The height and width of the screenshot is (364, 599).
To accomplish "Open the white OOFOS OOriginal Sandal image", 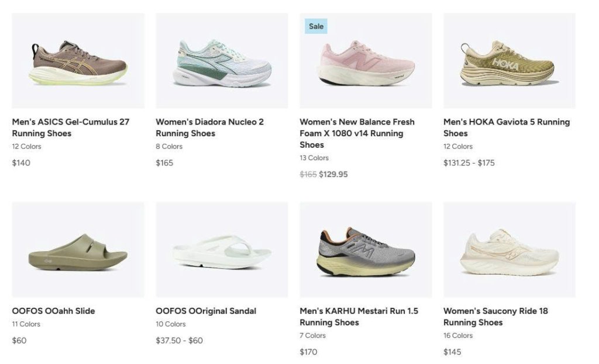I will [x=222, y=250].
